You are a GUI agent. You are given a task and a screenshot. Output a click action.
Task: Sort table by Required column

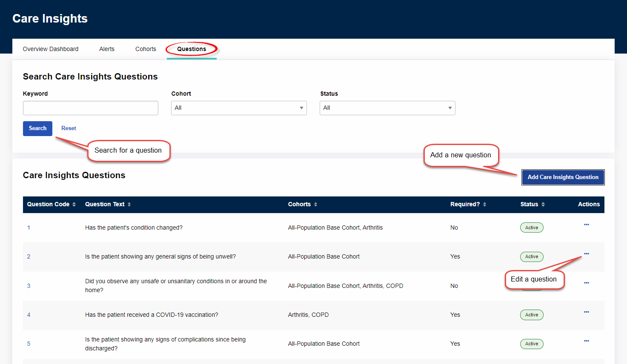coord(468,205)
